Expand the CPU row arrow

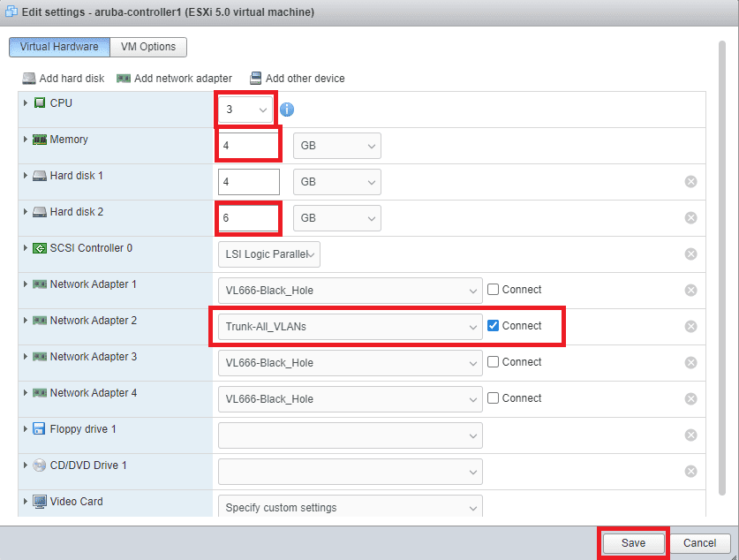(26, 102)
